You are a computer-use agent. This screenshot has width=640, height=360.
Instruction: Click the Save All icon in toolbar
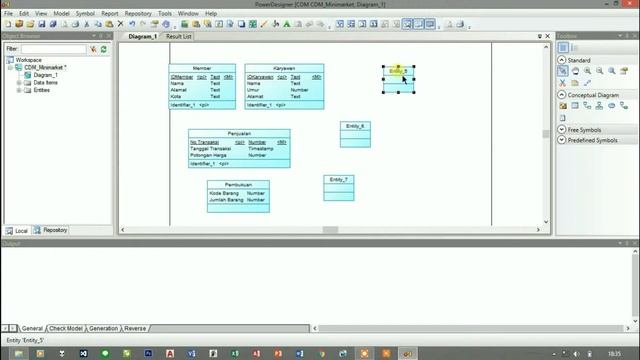tap(53, 24)
